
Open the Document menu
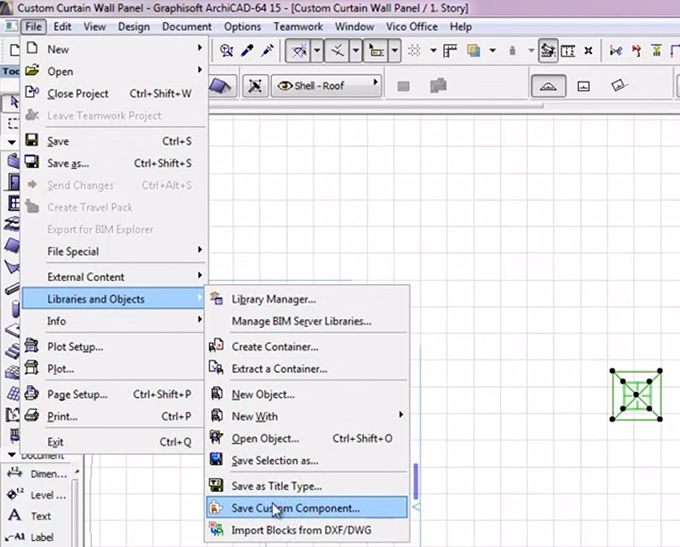coord(186,27)
